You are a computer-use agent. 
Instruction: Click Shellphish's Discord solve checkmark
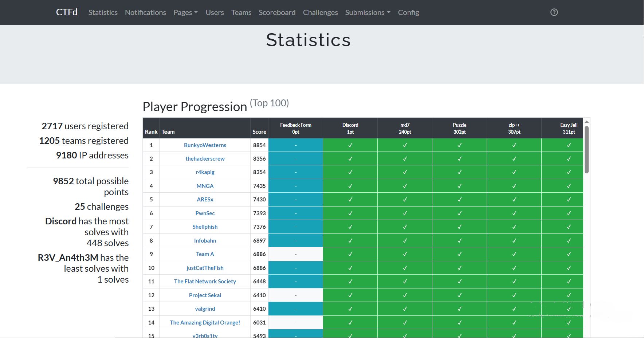[350, 227]
